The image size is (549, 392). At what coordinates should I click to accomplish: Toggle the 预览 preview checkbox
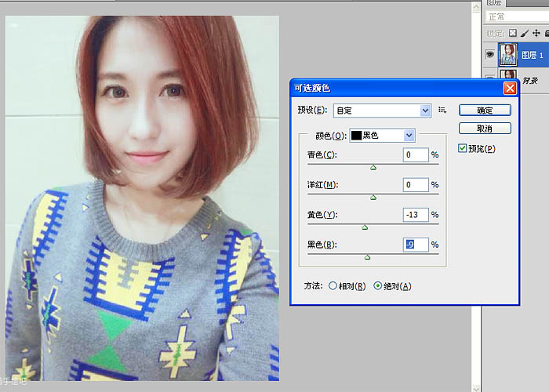(463, 148)
